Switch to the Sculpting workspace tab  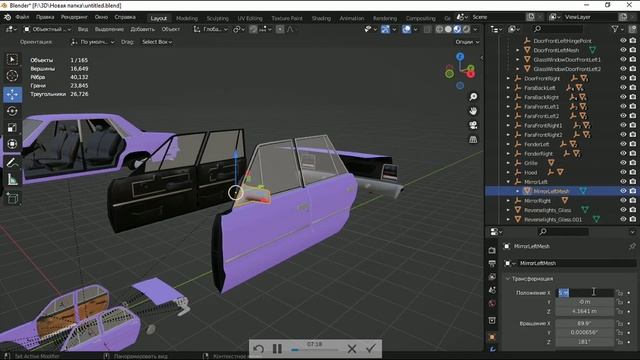[x=218, y=18]
